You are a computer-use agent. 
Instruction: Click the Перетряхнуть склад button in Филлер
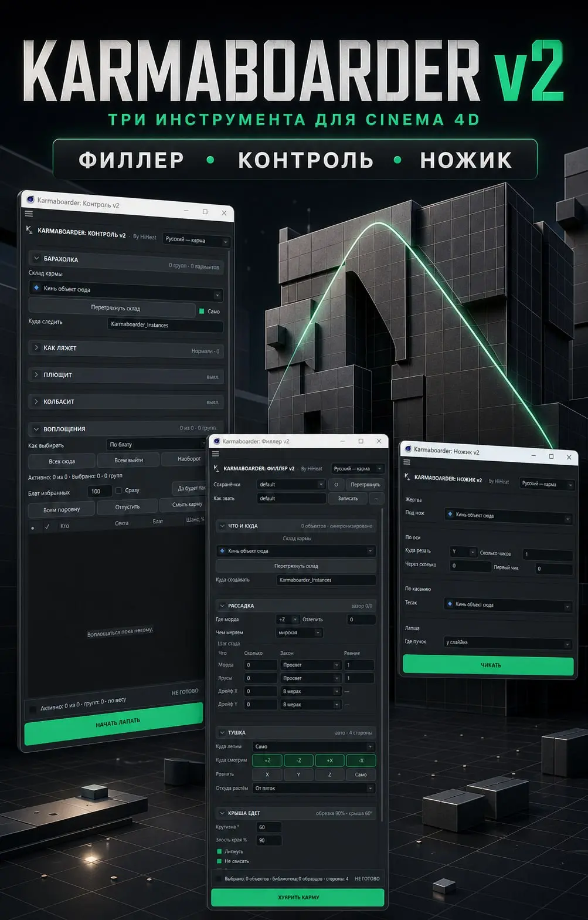coord(296,566)
